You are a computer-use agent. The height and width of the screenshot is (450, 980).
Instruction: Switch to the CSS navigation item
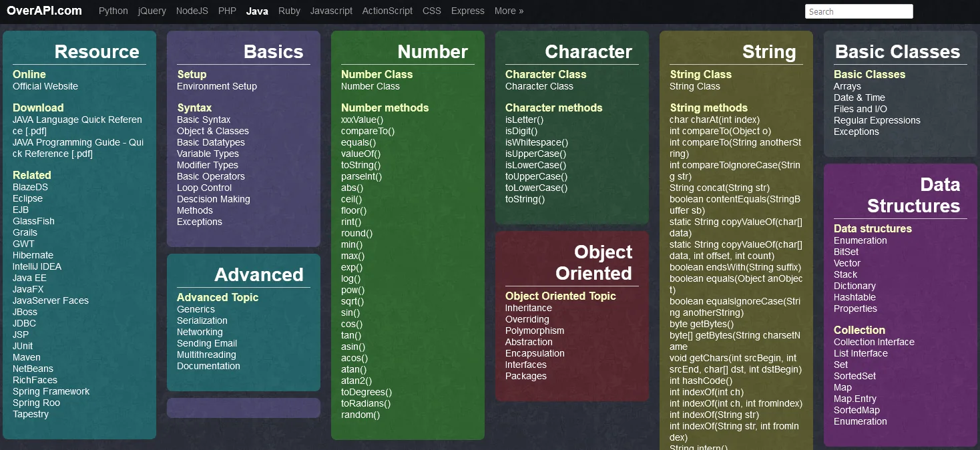coord(432,11)
